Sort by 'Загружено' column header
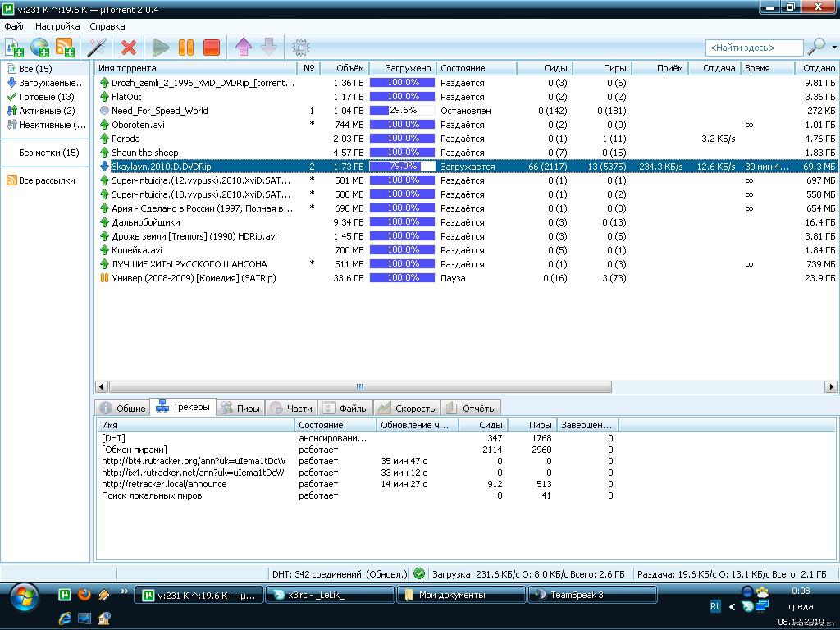840x630 pixels. [x=402, y=68]
